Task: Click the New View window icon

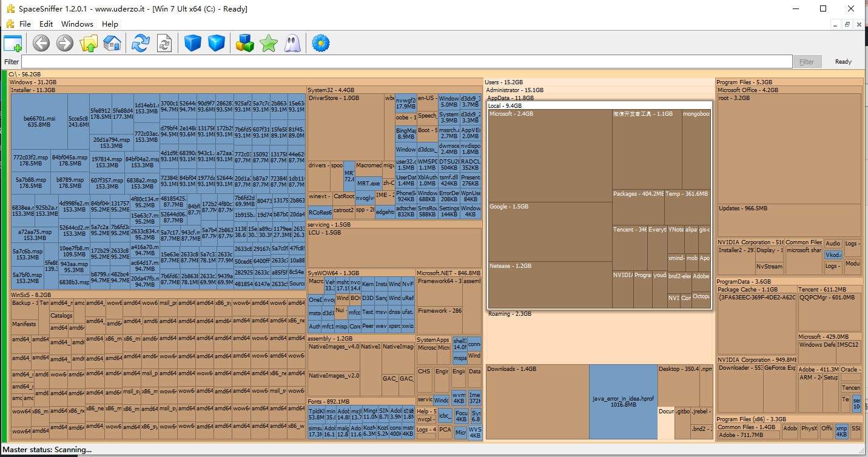Action: pyautogui.click(x=13, y=43)
